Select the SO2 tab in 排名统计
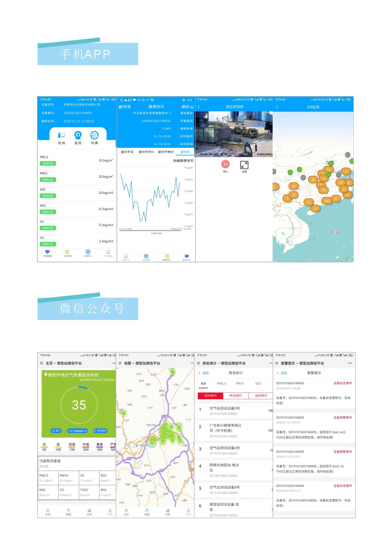 pos(258,383)
